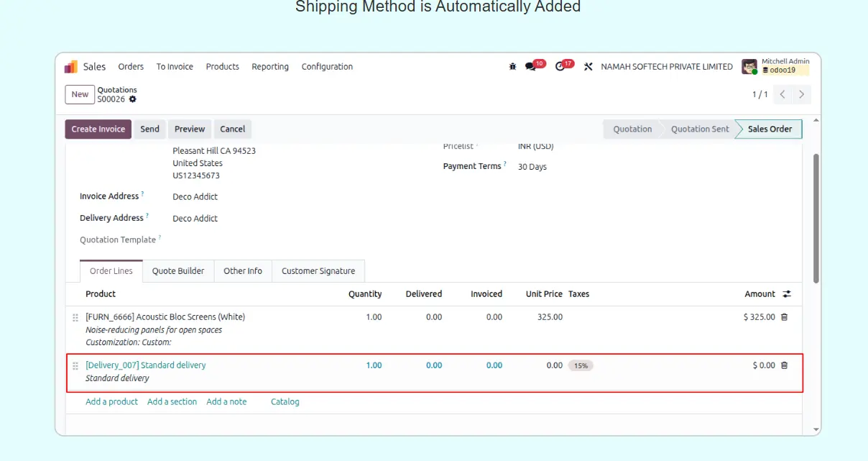Delete the Standard delivery order line

click(784, 365)
